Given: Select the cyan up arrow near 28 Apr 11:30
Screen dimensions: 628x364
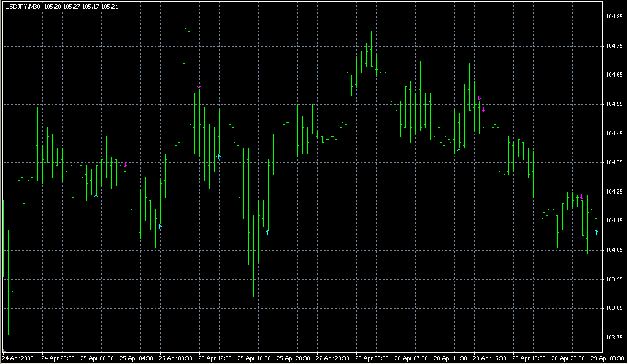Looking at the screenshot, I should (459, 150).
